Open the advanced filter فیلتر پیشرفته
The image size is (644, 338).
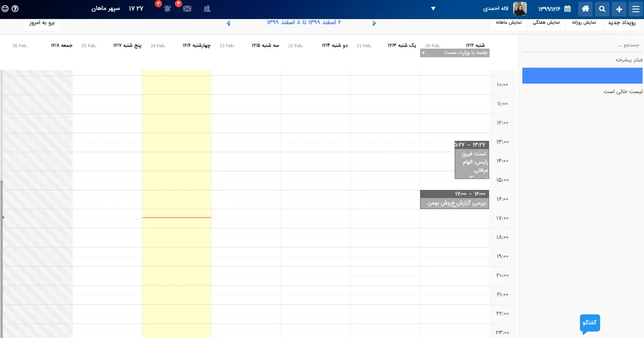point(629,60)
